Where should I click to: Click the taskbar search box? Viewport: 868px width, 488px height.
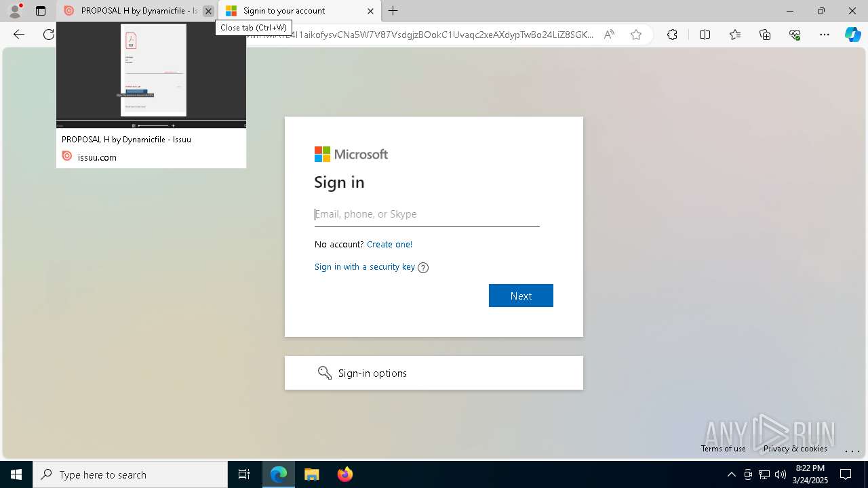130,474
